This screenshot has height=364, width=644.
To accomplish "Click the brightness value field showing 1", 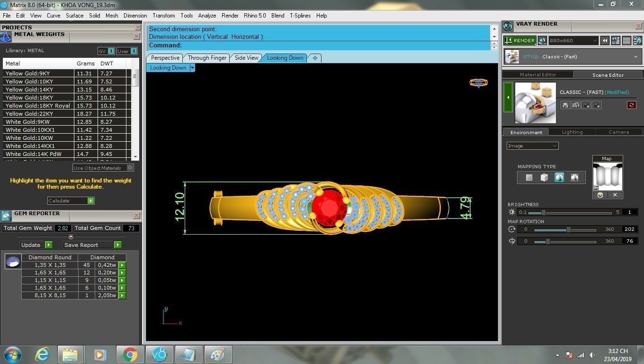I will click(629, 212).
